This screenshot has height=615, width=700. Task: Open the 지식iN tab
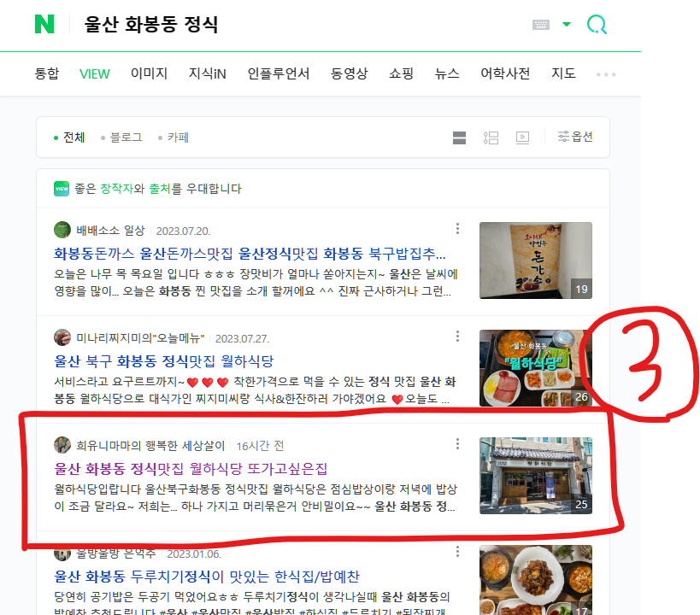tap(208, 73)
